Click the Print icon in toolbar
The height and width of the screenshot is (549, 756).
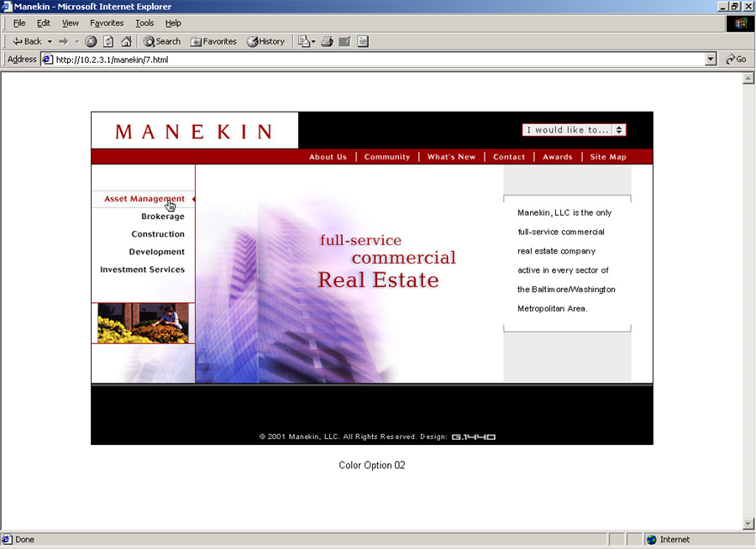pos(327,41)
